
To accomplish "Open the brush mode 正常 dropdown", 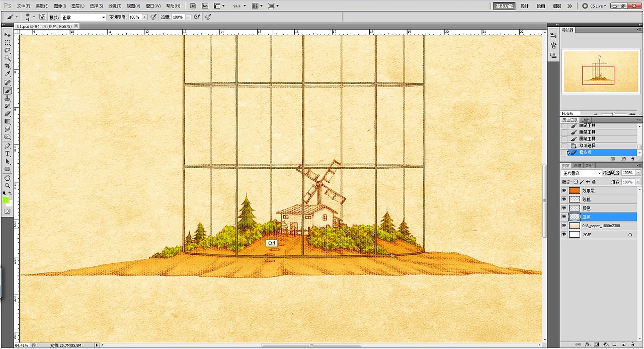I will tap(83, 17).
